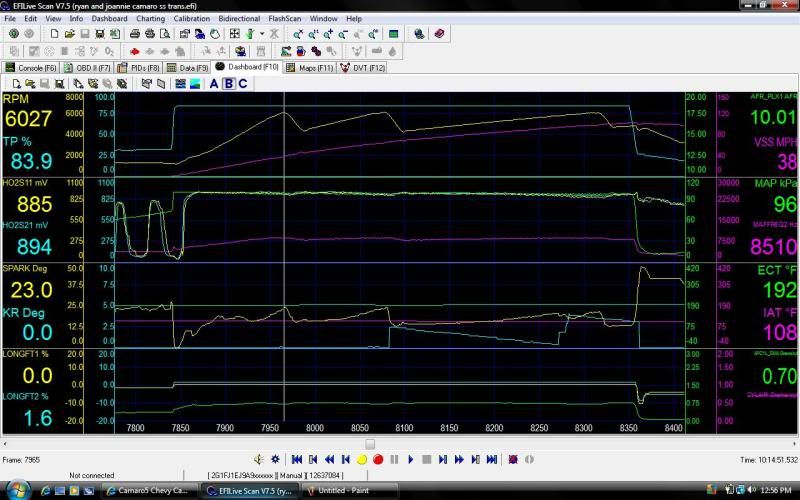Expand the FlashScan menu

[285, 18]
